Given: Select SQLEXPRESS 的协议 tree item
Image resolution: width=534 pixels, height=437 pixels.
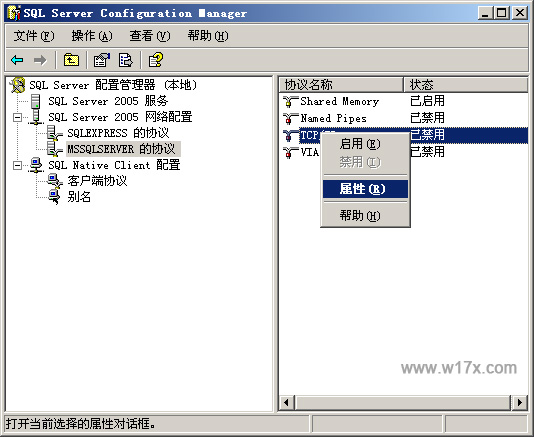Looking at the screenshot, I should coord(118,133).
